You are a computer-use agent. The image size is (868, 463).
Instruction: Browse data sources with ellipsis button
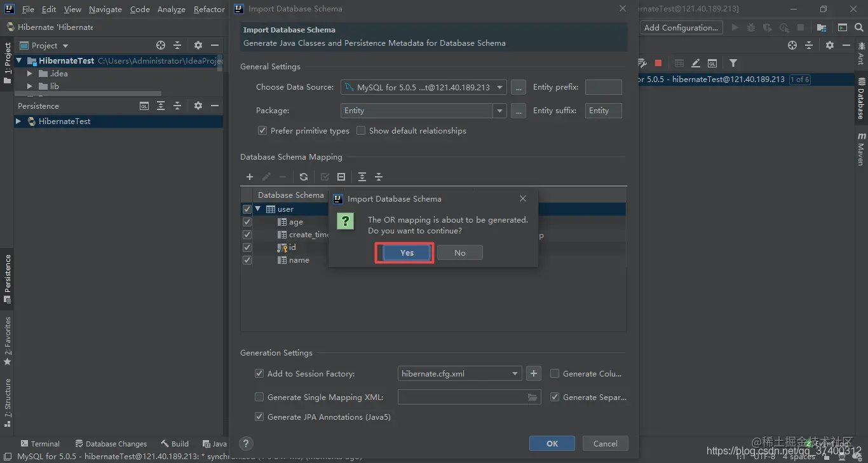pos(519,87)
